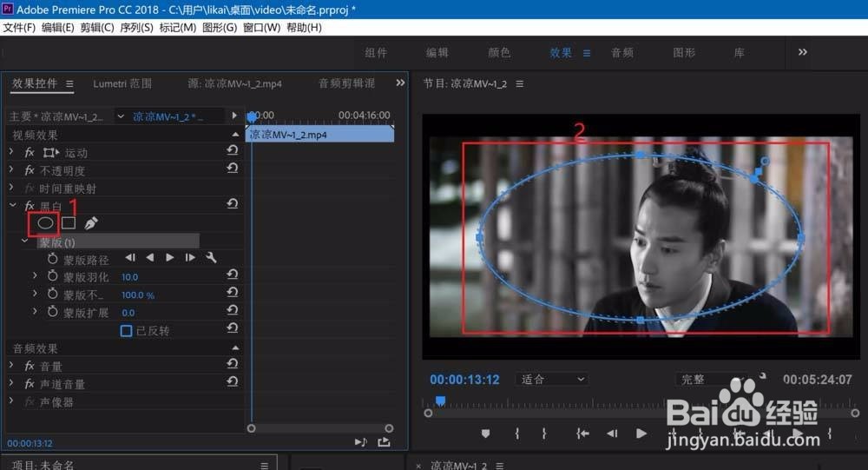This screenshot has height=470, width=868.
Task: Reset the 声道音量 effect
Action: (233, 381)
